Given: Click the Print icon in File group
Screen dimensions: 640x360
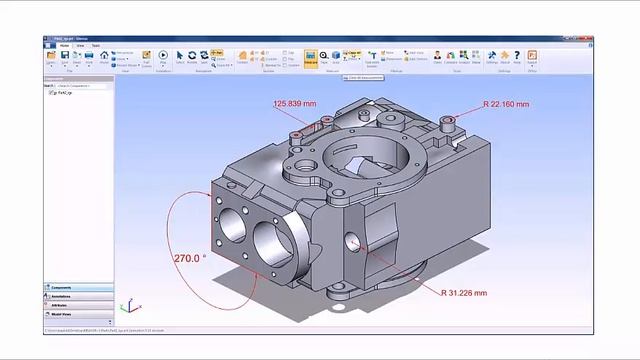Looking at the screenshot, I should [x=89, y=55].
